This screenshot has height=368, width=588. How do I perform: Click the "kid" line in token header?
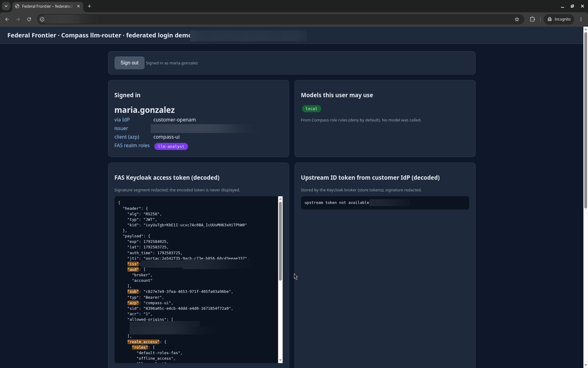(187, 225)
